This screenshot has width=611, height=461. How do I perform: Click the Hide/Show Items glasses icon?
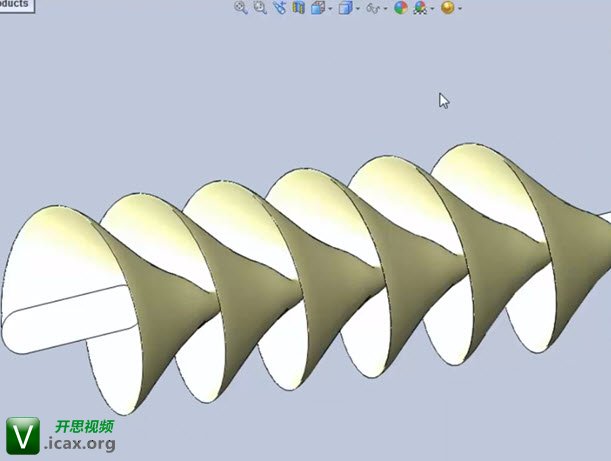coord(373,7)
